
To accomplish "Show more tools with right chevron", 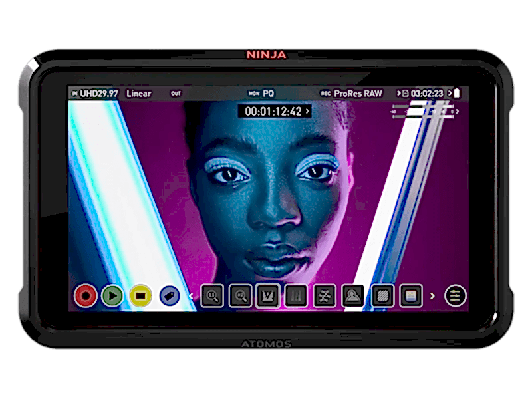I will (x=432, y=296).
